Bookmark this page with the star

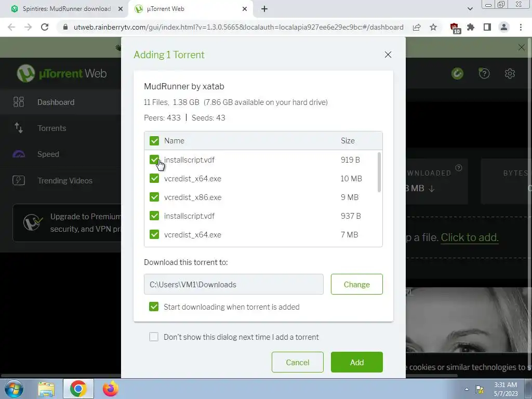tap(433, 27)
